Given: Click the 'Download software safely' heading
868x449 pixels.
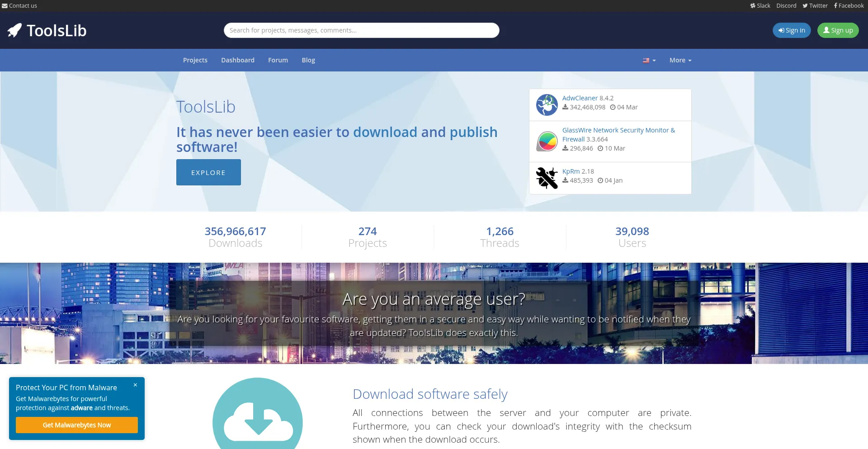Looking at the screenshot, I should click(x=430, y=394).
